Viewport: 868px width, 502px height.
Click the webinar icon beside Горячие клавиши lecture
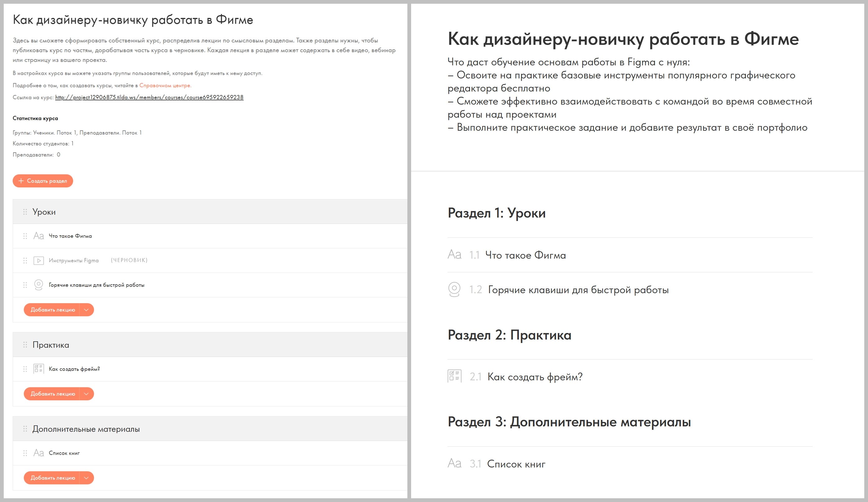coord(39,285)
